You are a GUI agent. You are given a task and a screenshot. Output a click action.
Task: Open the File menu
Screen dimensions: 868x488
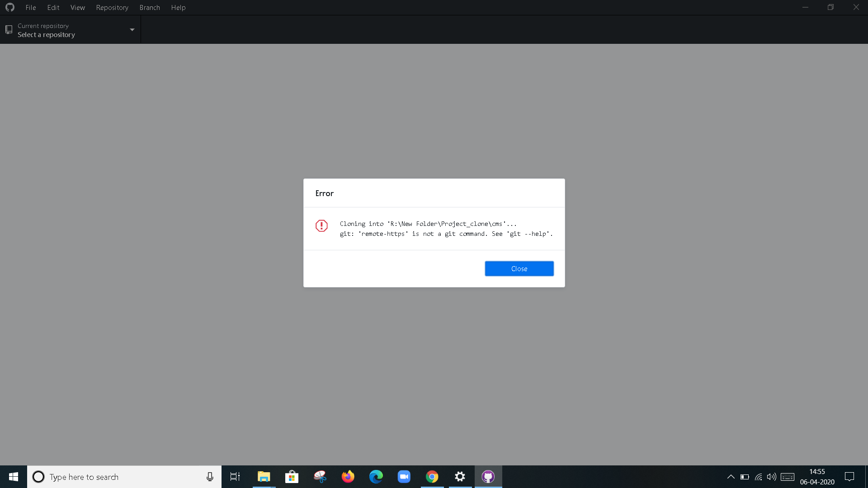31,7
